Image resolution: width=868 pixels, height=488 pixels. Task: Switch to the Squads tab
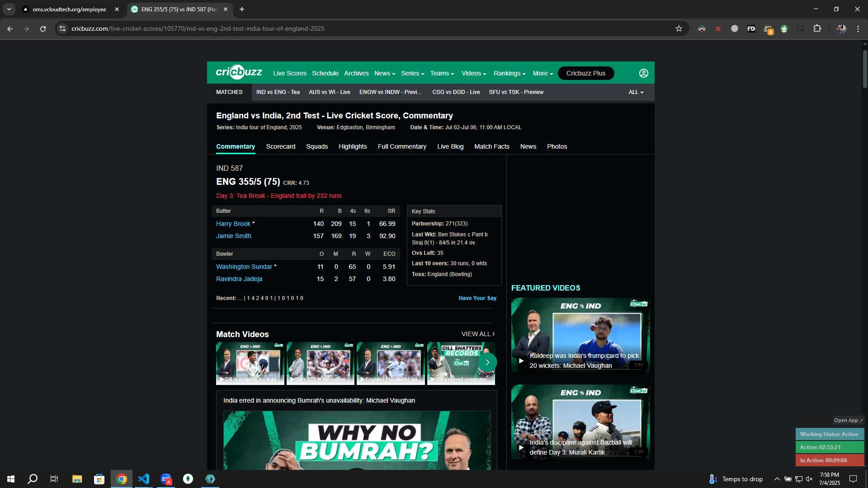317,146
